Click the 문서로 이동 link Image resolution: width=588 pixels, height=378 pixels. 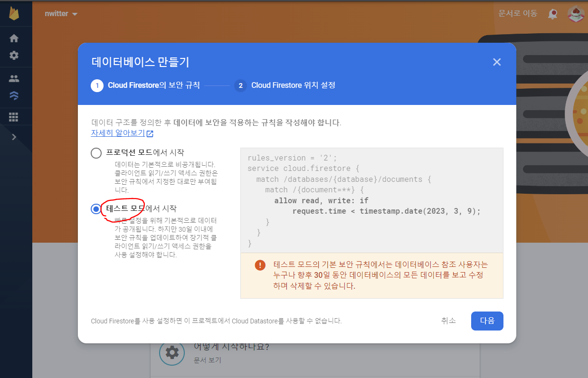518,13
